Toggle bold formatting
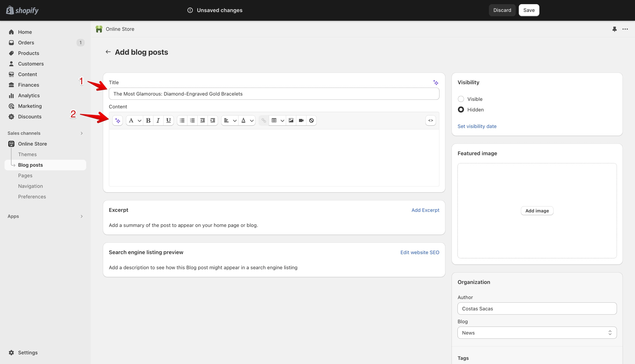 pyautogui.click(x=148, y=120)
